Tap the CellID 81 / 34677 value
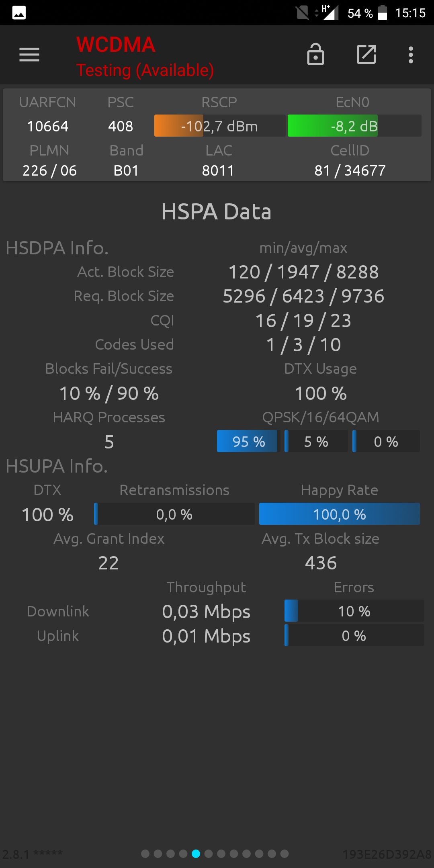 tap(350, 170)
